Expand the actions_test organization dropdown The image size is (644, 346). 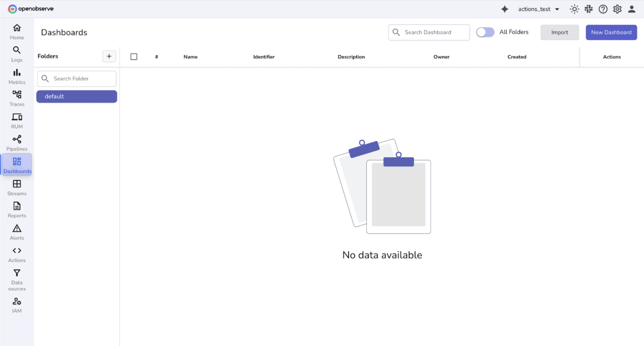coord(538,9)
